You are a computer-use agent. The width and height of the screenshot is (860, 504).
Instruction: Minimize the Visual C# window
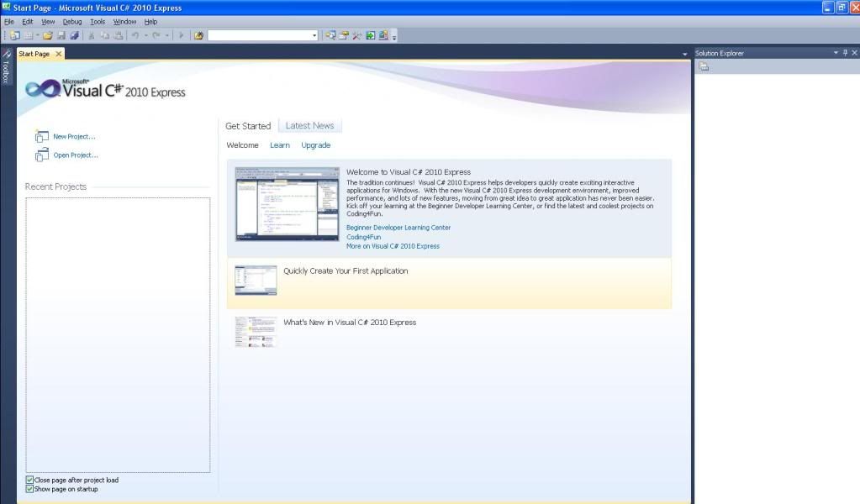(x=827, y=8)
